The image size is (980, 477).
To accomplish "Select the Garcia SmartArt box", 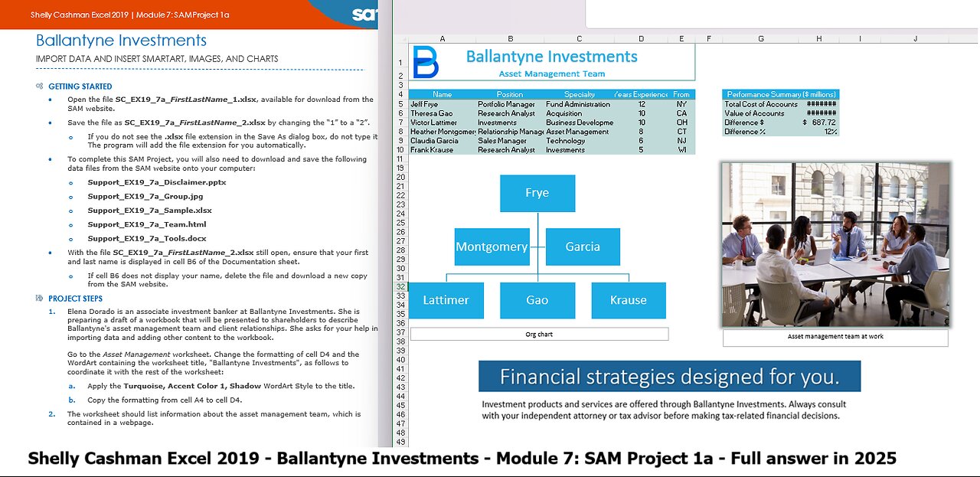I will [583, 247].
